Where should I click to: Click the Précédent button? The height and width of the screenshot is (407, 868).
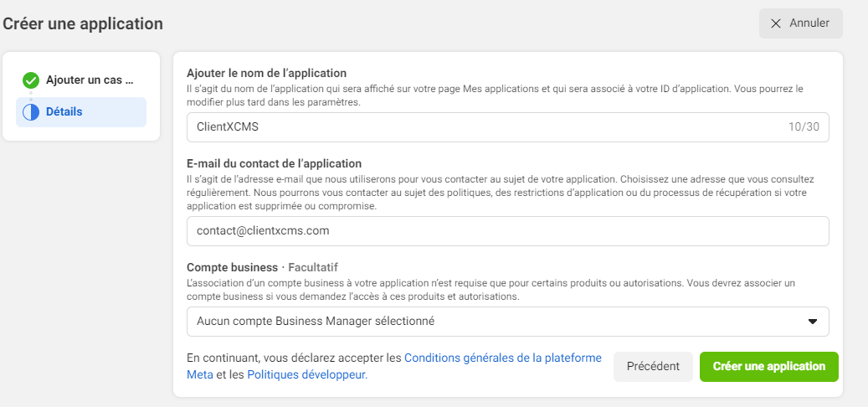tap(653, 367)
